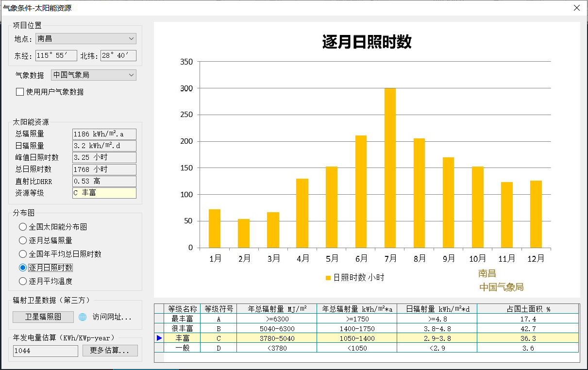Click the 卫星辐照图 button

43,317
